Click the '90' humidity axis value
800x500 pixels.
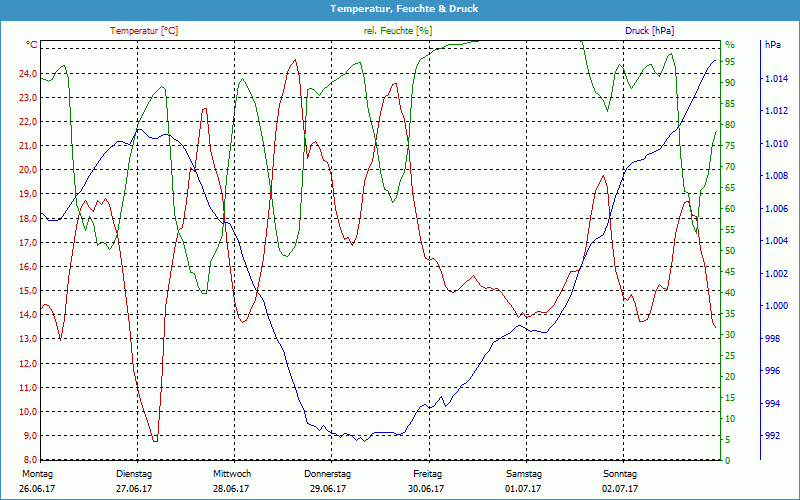coord(730,82)
